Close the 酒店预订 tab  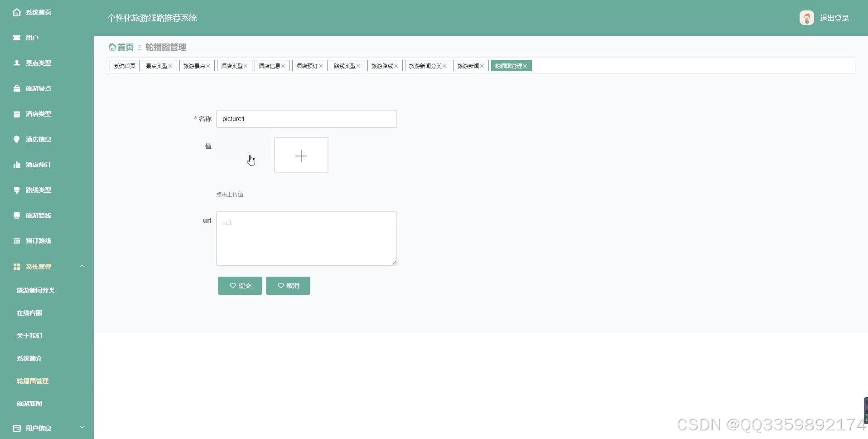click(x=321, y=66)
